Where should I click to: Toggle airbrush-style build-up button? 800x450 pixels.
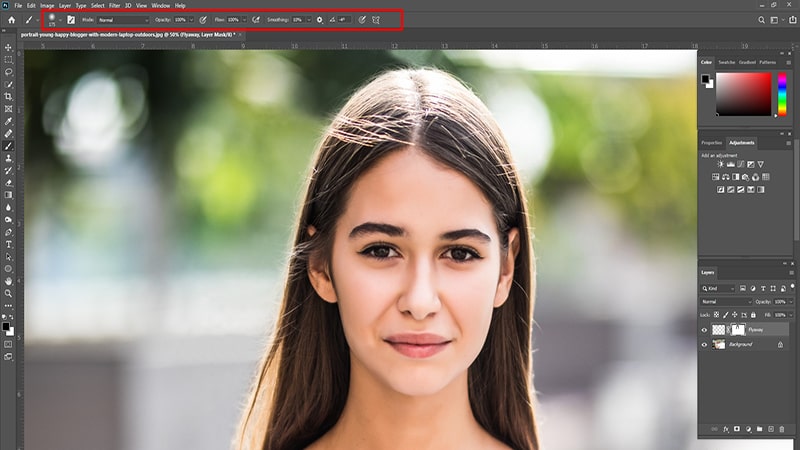tap(256, 20)
